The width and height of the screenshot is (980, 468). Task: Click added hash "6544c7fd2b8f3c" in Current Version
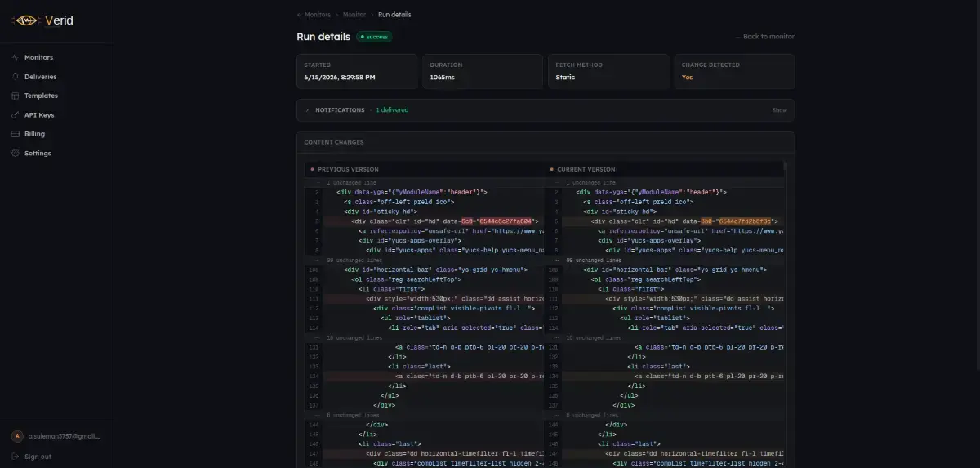coord(746,221)
